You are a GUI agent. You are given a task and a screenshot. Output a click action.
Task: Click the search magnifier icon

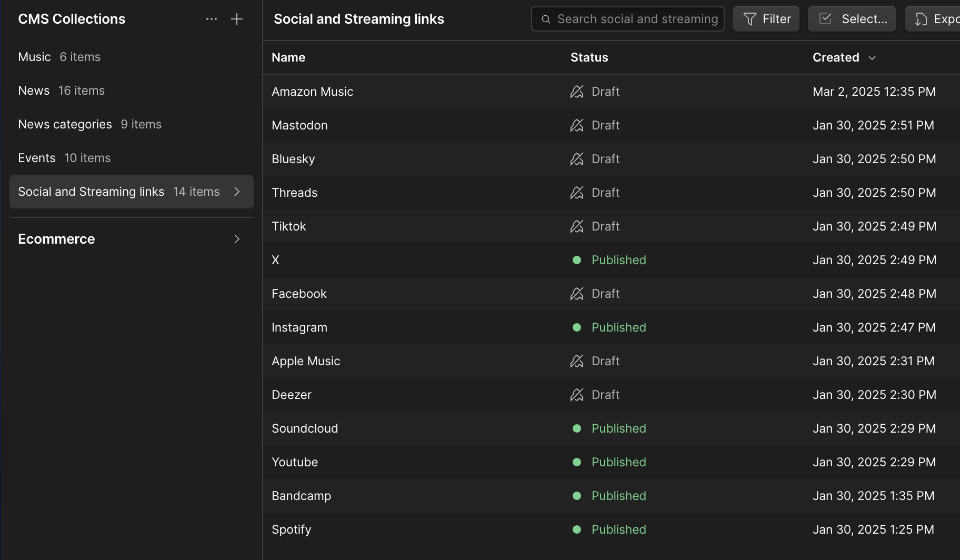point(546,19)
